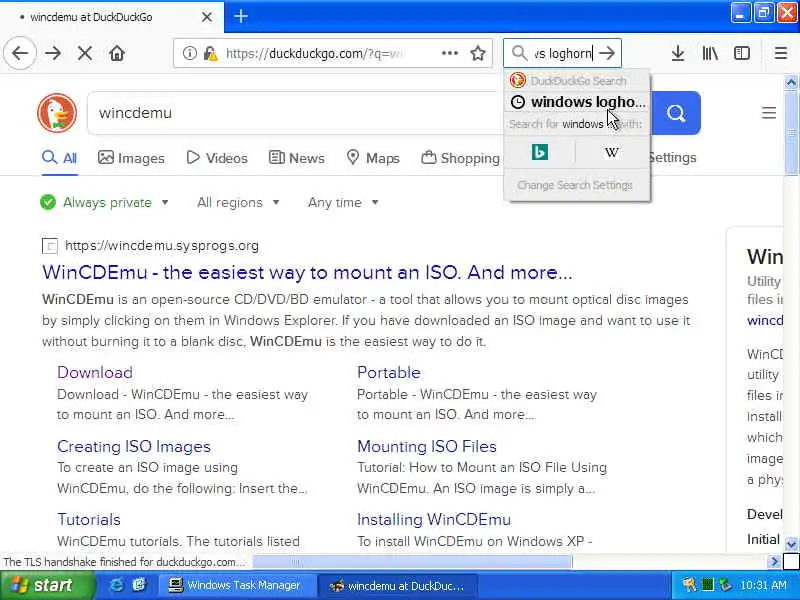
Task: Search with Wikipedia engine icon
Action: (x=612, y=152)
